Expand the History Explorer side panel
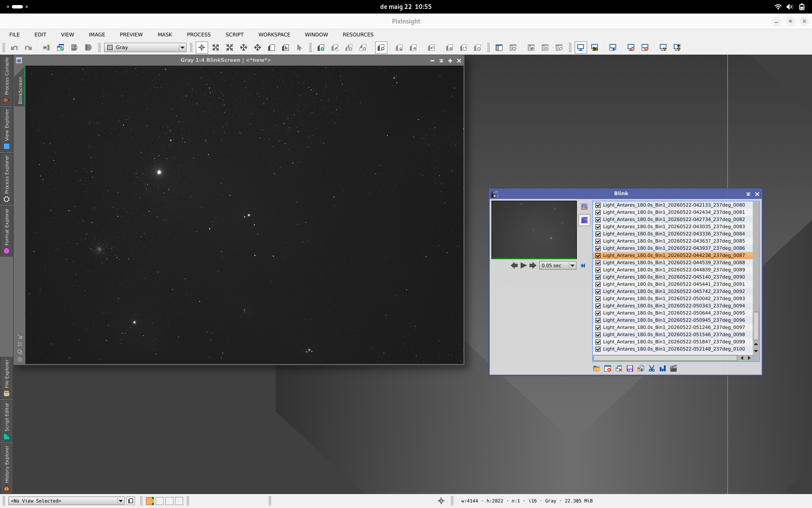Viewport: 812px width, 508px height. (x=6, y=468)
